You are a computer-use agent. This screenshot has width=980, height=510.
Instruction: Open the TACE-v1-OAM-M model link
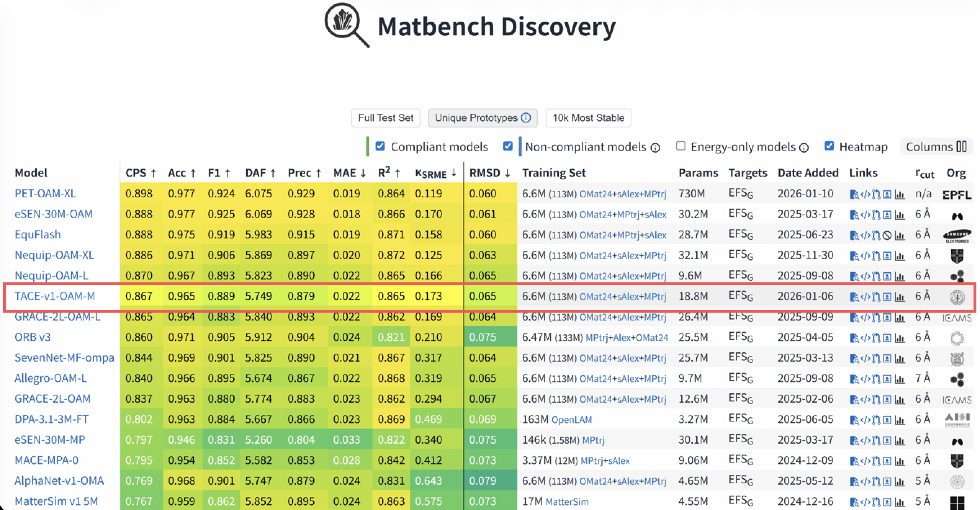tap(55, 296)
